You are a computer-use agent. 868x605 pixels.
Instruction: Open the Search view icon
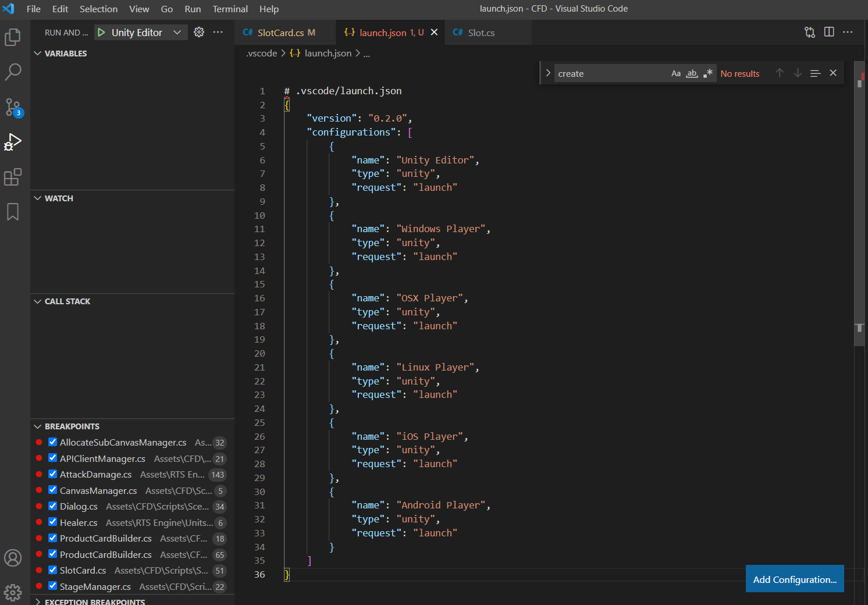tap(13, 72)
